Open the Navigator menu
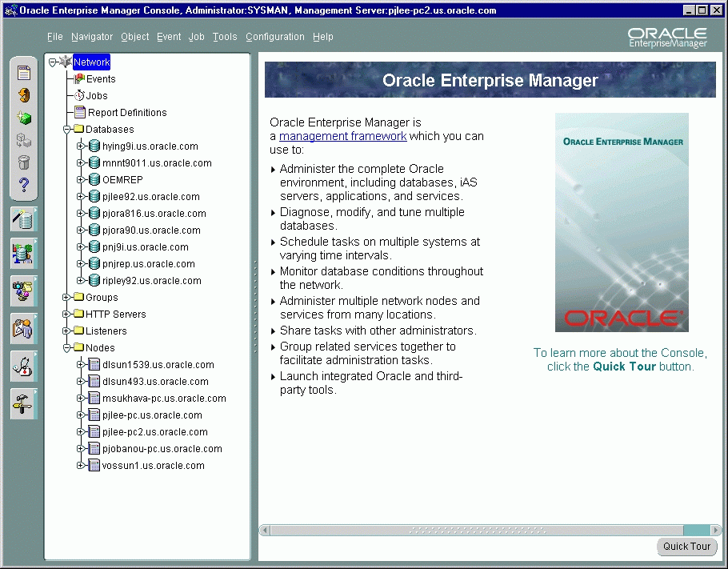This screenshot has width=728, height=569. 91,37
